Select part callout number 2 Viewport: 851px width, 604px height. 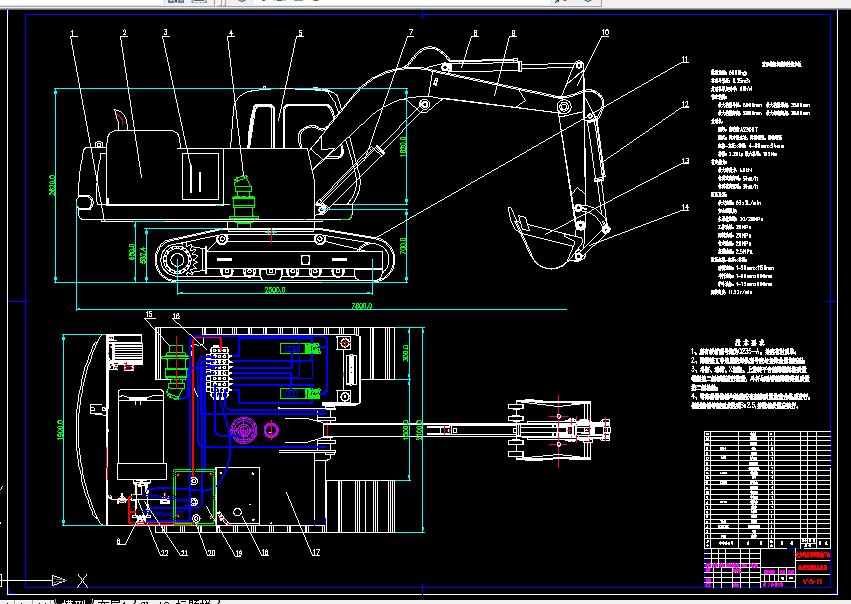[124, 33]
